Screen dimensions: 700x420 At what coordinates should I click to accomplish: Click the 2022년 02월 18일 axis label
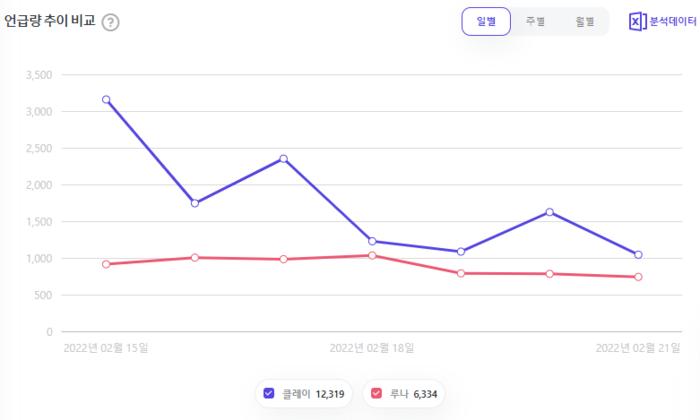(x=372, y=348)
